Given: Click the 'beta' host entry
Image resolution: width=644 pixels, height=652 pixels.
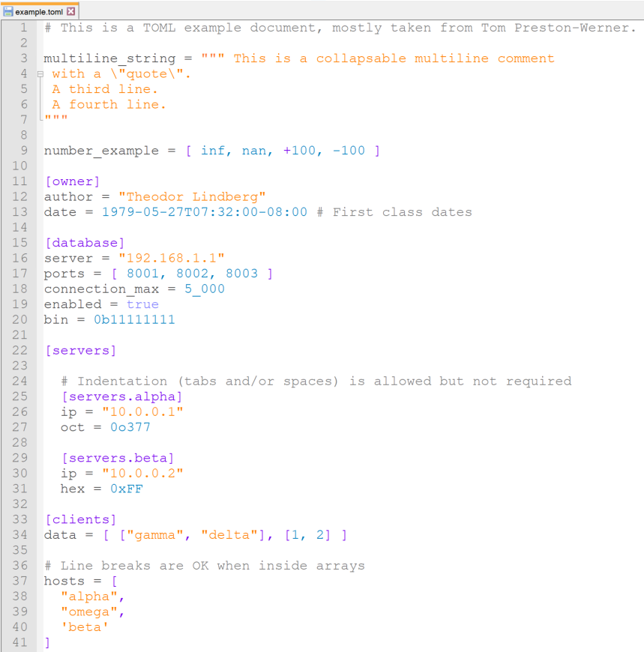Looking at the screenshot, I should tap(85, 627).
